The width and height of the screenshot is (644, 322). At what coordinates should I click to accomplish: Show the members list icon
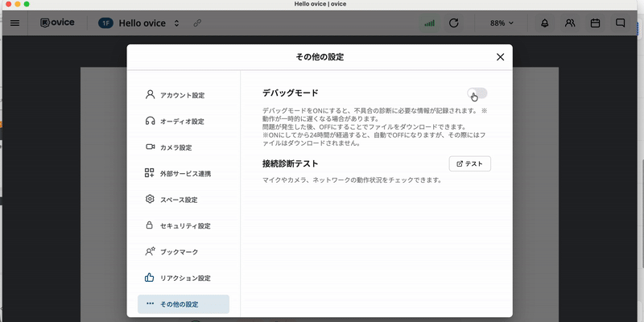[x=570, y=23]
